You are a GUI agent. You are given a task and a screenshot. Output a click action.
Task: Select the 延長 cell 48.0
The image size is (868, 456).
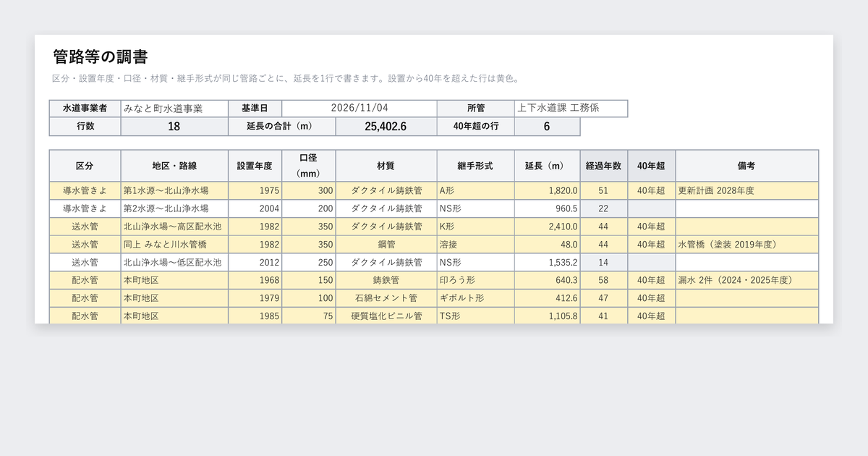tap(548, 245)
